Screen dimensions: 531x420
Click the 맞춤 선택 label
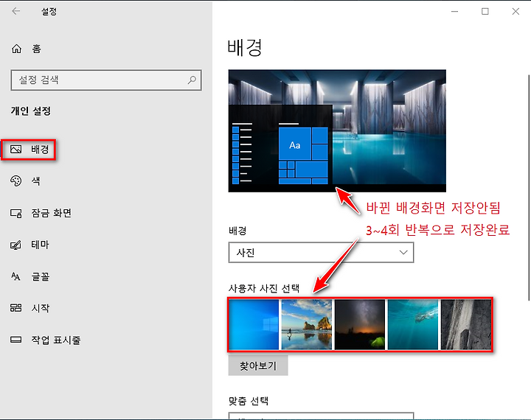click(x=249, y=401)
